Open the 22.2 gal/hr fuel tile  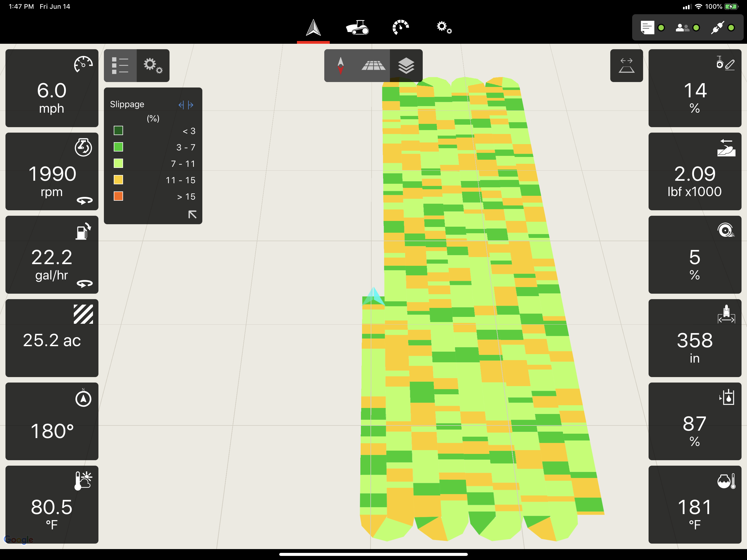[x=52, y=255]
